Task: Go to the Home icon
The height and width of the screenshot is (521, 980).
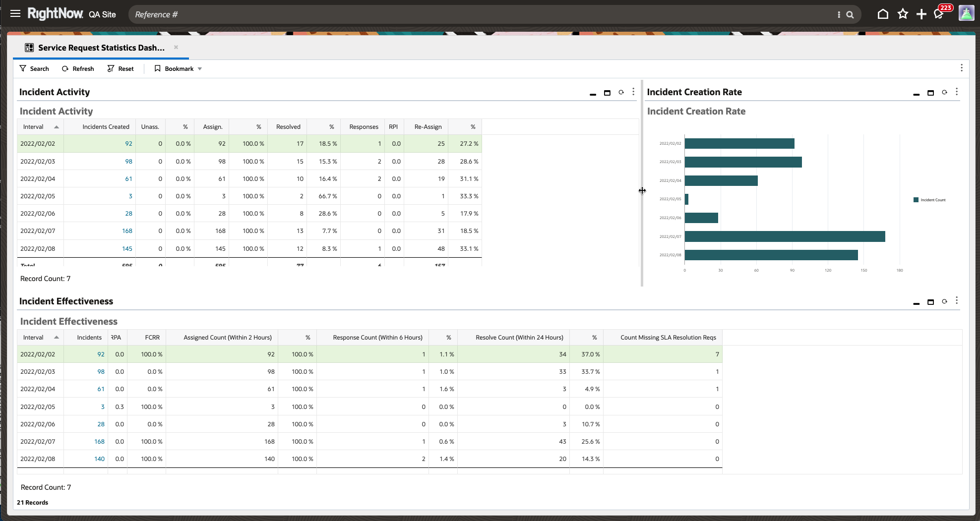Action: 883,14
